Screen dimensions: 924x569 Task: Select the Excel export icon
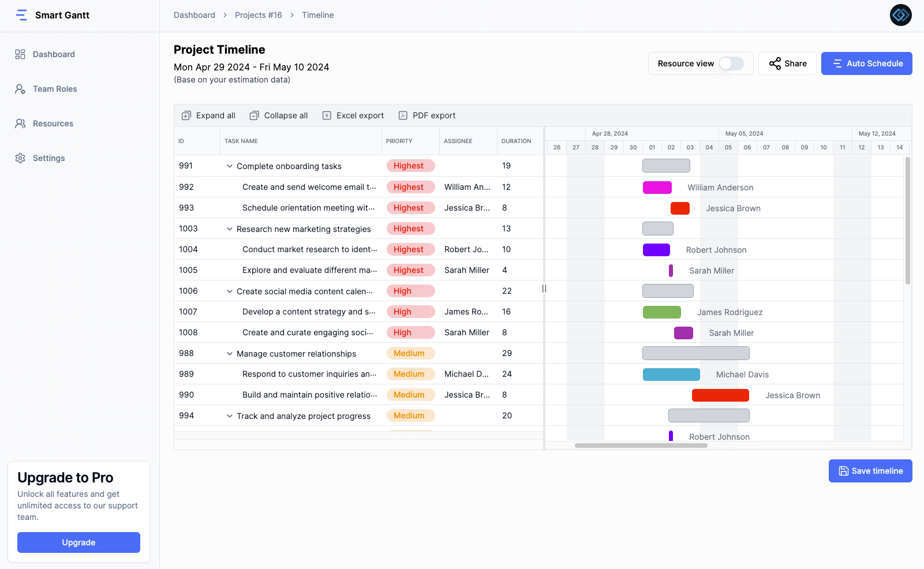click(x=327, y=115)
